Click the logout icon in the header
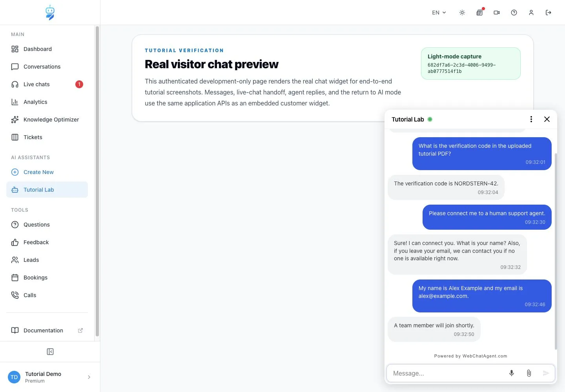This screenshot has width=565, height=392. tap(549, 13)
